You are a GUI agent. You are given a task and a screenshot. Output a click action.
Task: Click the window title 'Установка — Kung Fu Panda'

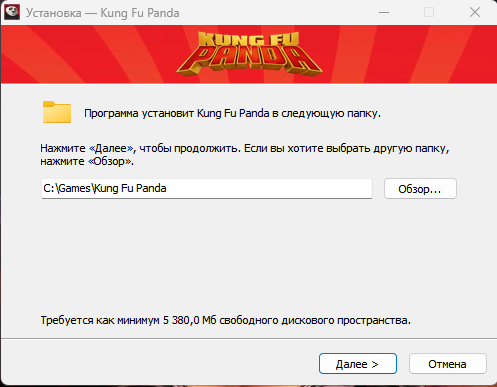(103, 13)
